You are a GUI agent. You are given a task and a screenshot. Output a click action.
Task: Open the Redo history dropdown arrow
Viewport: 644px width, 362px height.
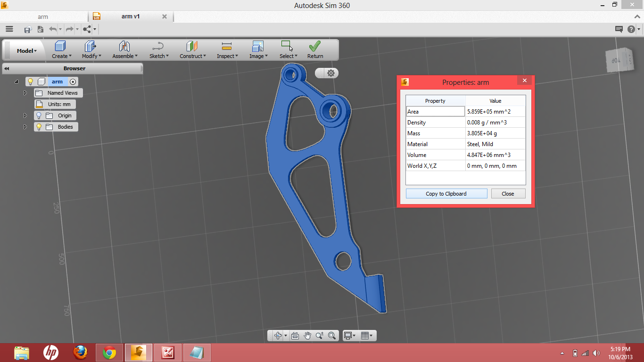pyautogui.click(x=77, y=29)
